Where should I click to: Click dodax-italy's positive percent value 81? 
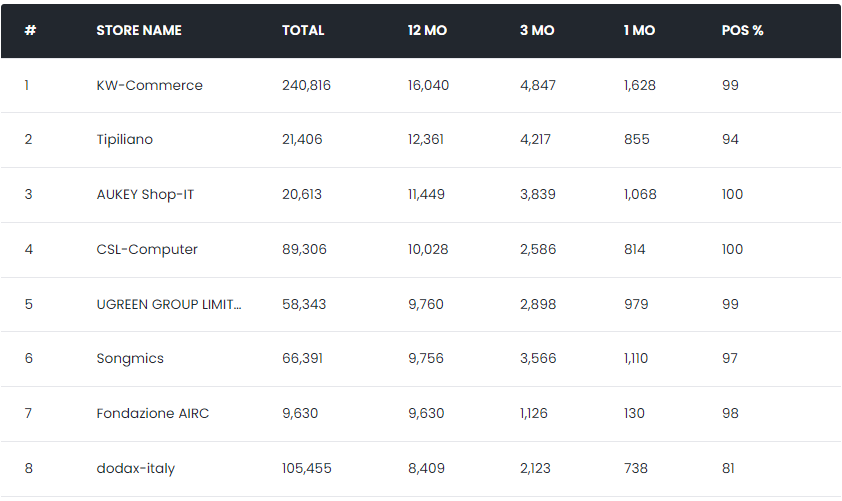(x=728, y=468)
